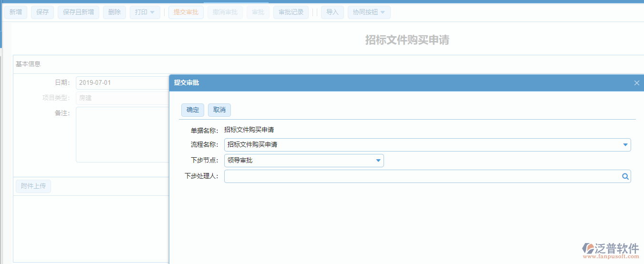Open 审批记录 from the toolbar
Image resolution: width=644 pixels, height=264 pixels.
click(x=291, y=12)
